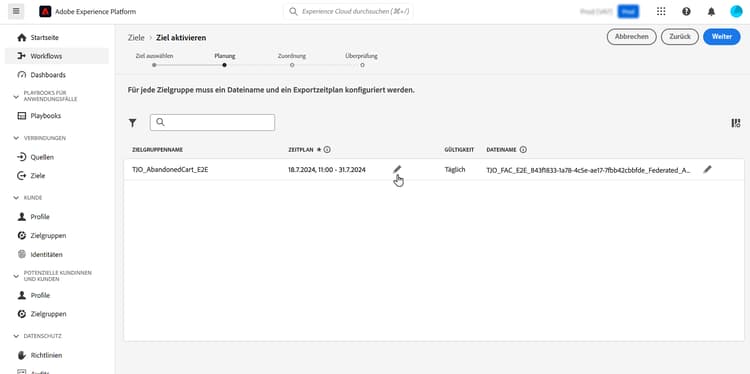The image size is (750, 374).
Task: Open the app switcher grid icon
Action: (661, 11)
